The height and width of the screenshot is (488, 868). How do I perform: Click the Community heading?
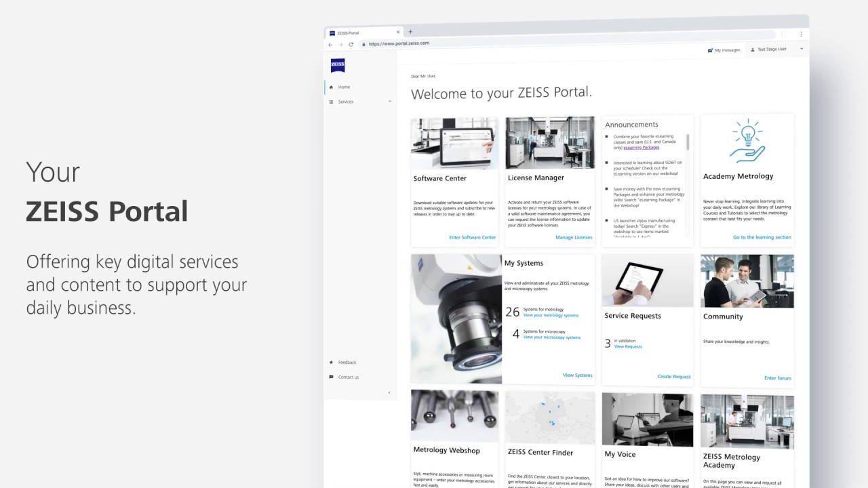click(x=723, y=317)
